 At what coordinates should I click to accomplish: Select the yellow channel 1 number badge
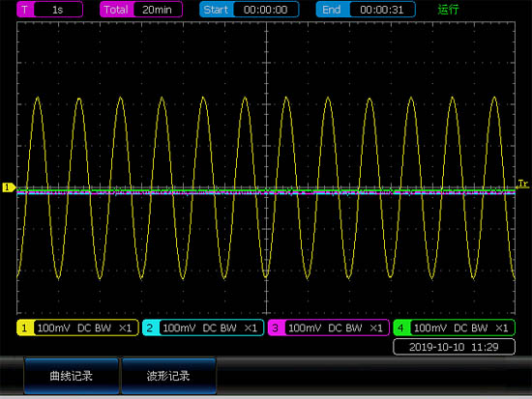click(25, 328)
